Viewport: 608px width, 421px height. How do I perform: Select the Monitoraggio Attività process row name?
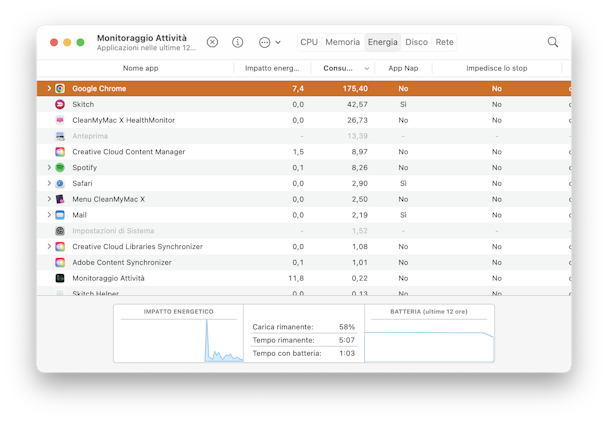108,278
